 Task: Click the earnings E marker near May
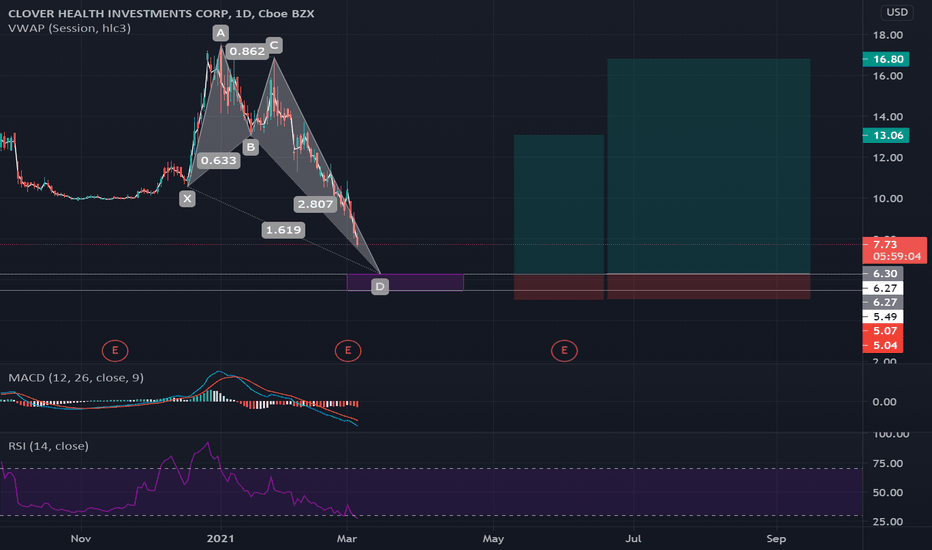coord(564,351)
